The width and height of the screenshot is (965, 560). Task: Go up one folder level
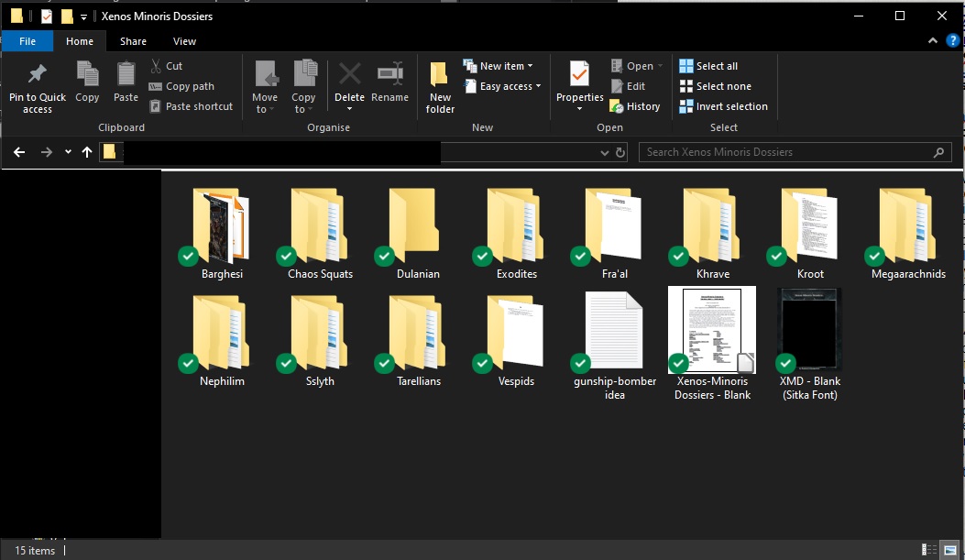[x=87, y=152]
